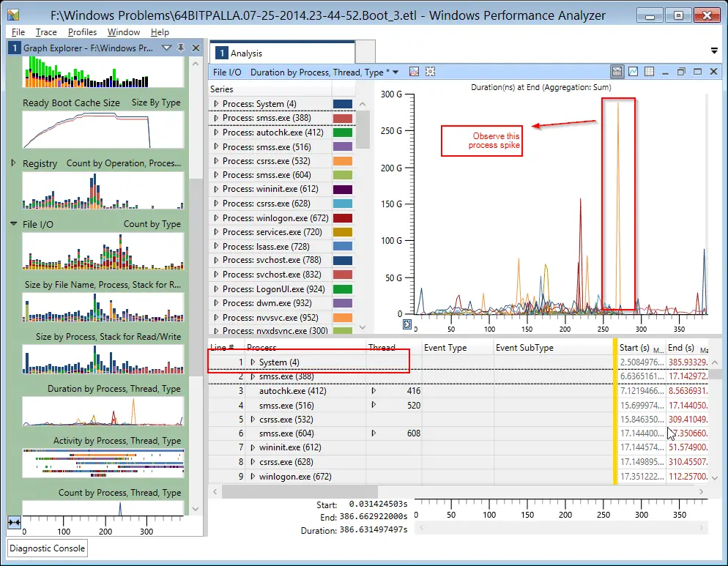Click the zoom-to-selection icon in File I/O toolbar
The image size is (728, 566).
(431, 72)
